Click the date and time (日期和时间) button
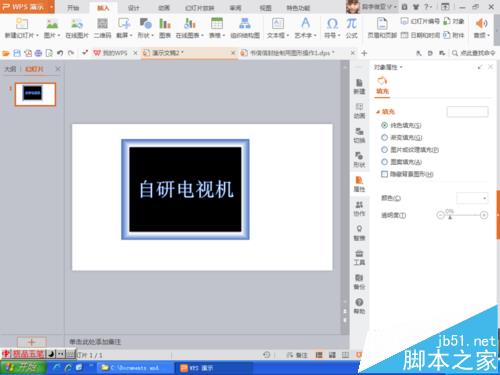This screenshot has height=375, width=500. [420, 35]
